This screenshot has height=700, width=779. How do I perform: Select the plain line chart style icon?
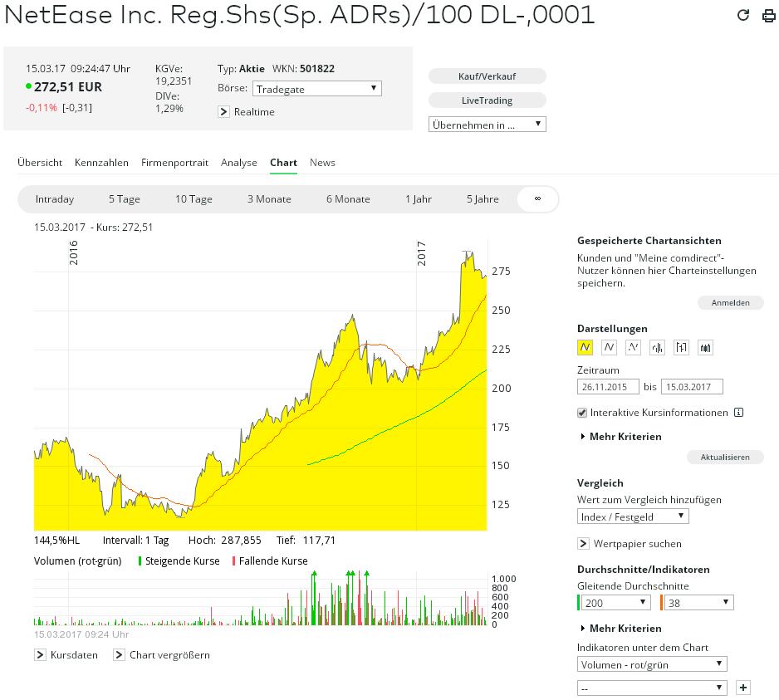(609, 347)
